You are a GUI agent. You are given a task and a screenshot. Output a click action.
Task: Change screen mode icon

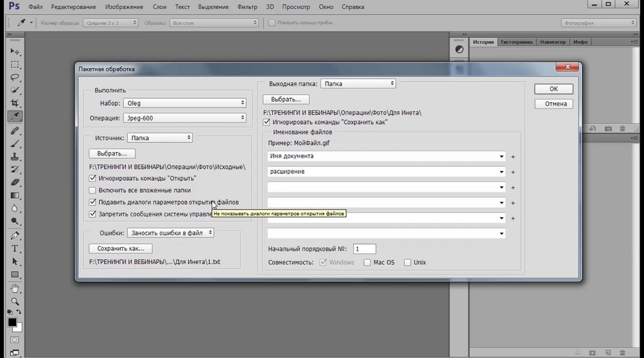pyautogui.click(x=15, y=353)
